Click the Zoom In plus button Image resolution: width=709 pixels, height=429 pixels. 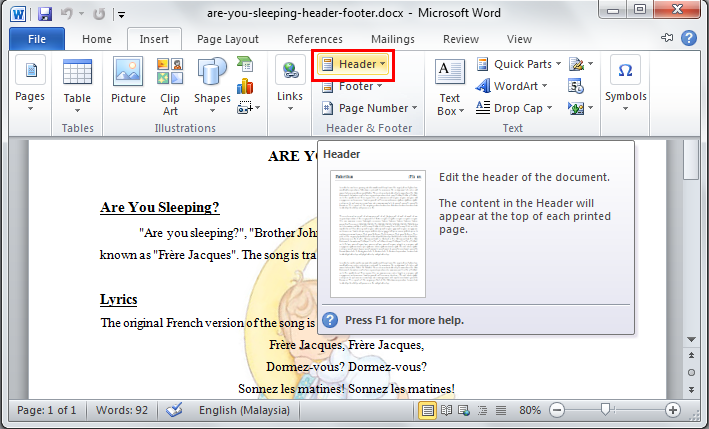pos(673,410)
